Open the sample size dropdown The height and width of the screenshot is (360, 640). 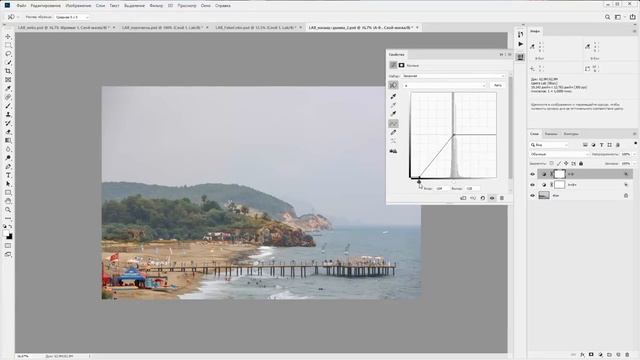point(72,17)
